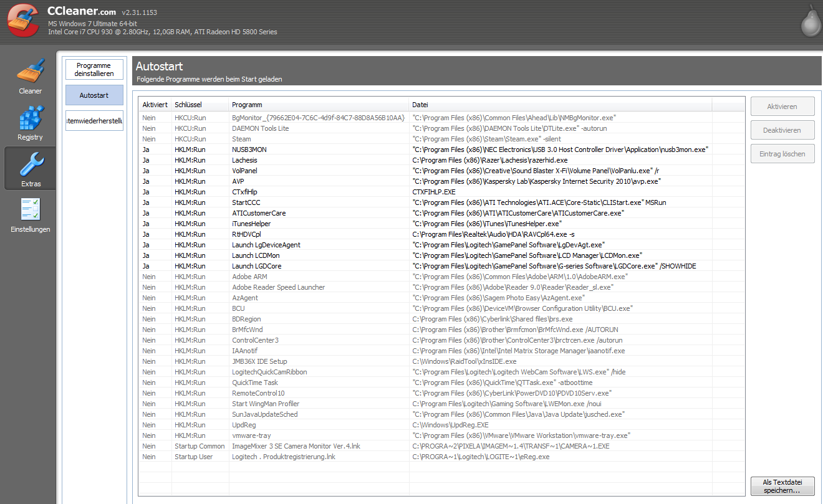Switch to the Systemwiederherstellung panel
This screenshot has width=823, height=504.
94,120
